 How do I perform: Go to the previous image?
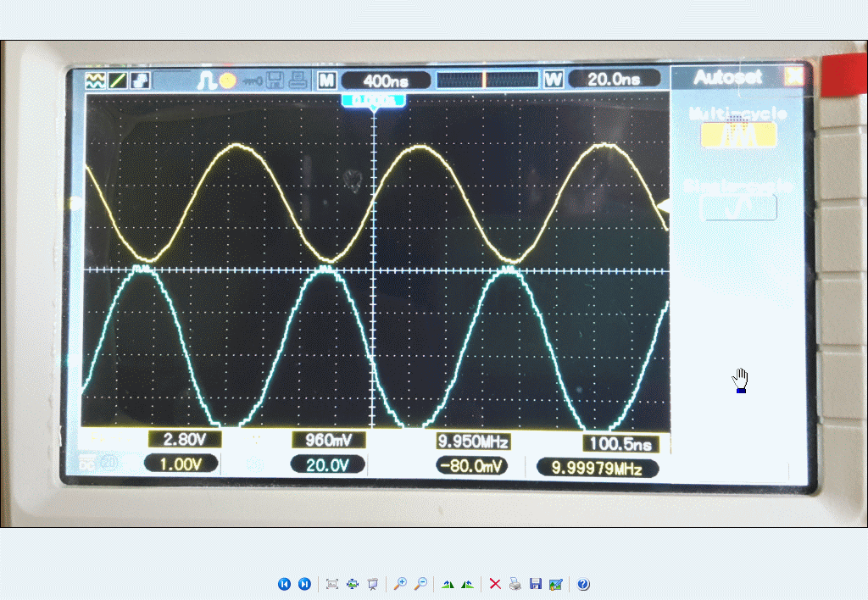284,584
